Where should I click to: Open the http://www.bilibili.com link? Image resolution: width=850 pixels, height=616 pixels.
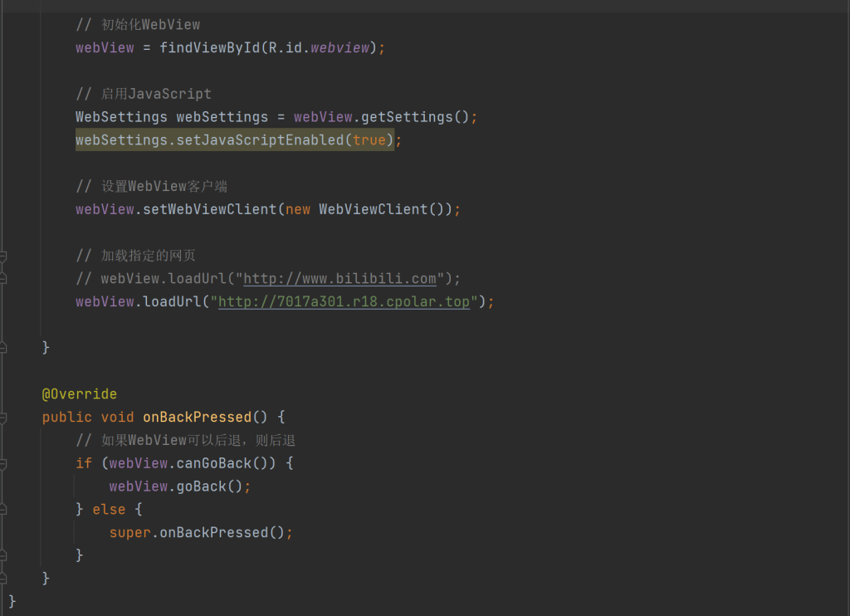(x=340, y=279)
